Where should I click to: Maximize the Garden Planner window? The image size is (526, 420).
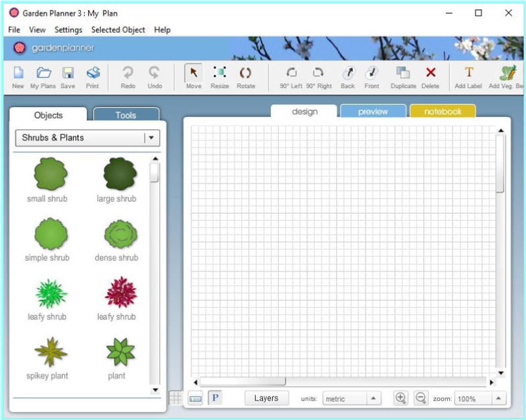point(479,13)
